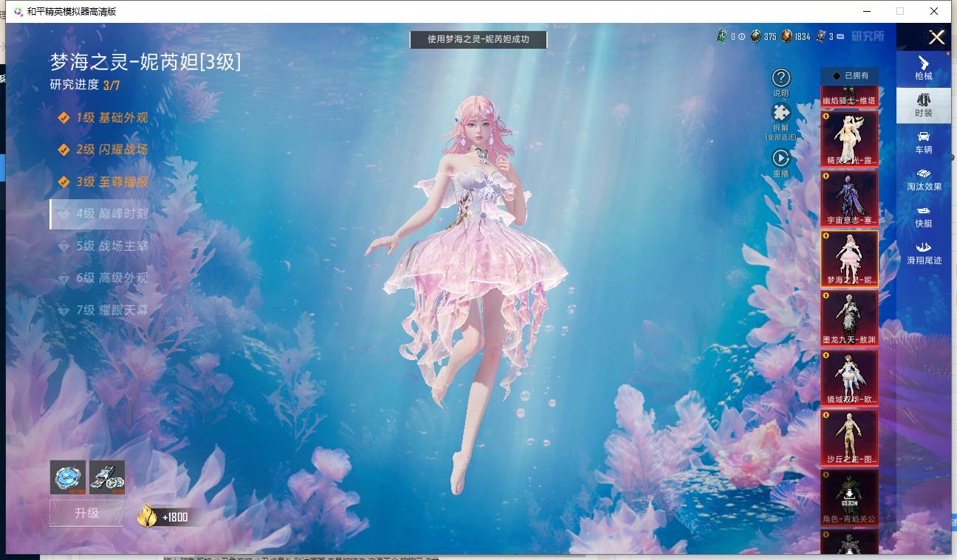957x560 pixels.
Task: Select the 时装 outfits tab
Action: coord(923,106)
